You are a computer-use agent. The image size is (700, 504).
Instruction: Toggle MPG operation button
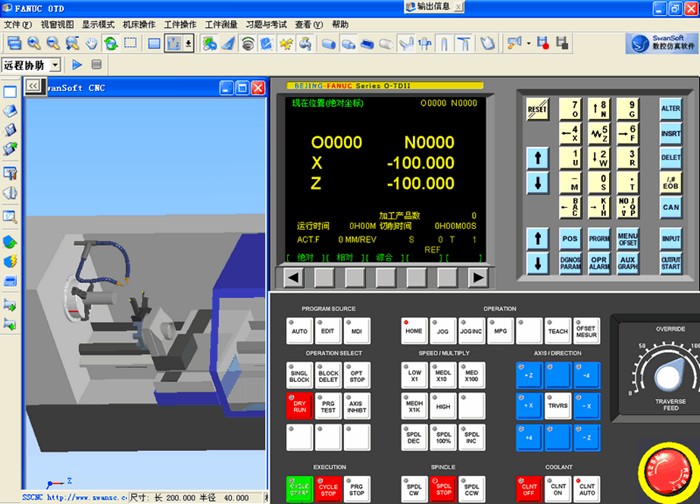pos(500,331)
